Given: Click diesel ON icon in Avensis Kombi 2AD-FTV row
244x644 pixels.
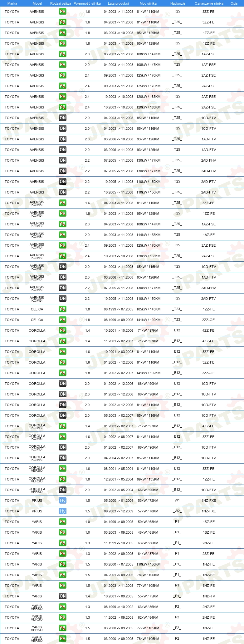Looking at the screenshot, I should (62, 299).
